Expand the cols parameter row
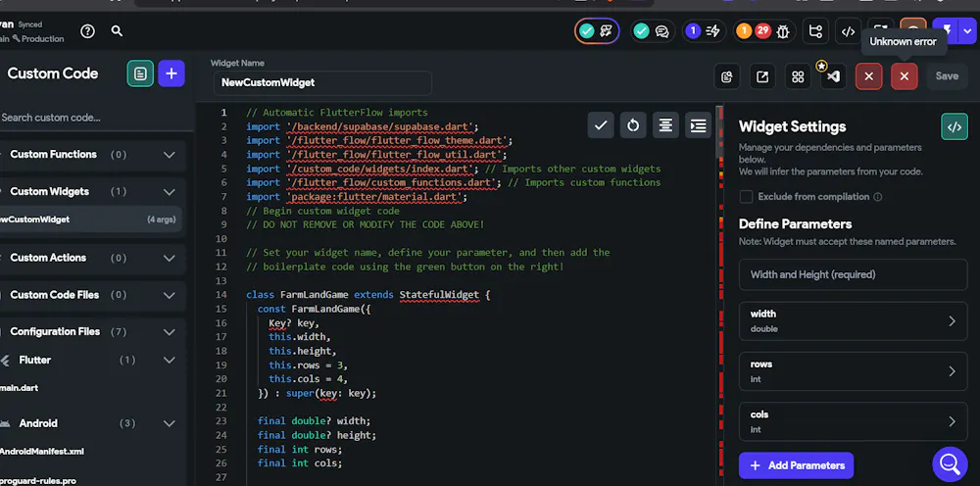Viewport: 980px width, 486px height. pyautogui.click(x=854, y=421)
